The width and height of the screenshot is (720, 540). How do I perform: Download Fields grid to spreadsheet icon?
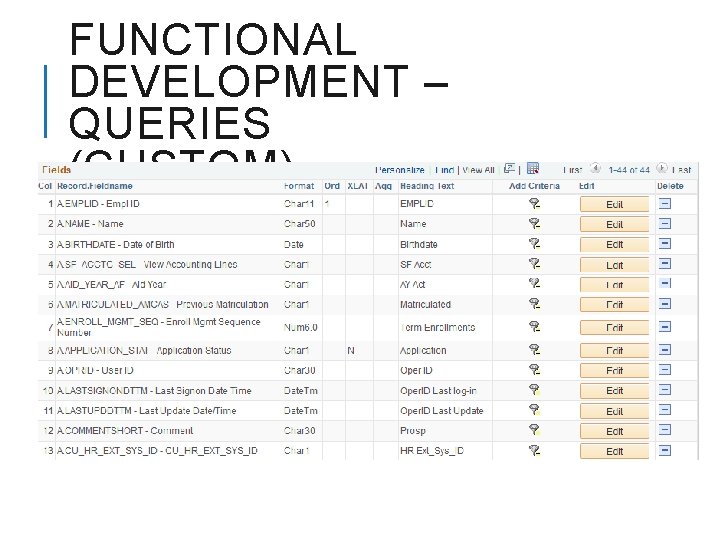tap(533, 169)
